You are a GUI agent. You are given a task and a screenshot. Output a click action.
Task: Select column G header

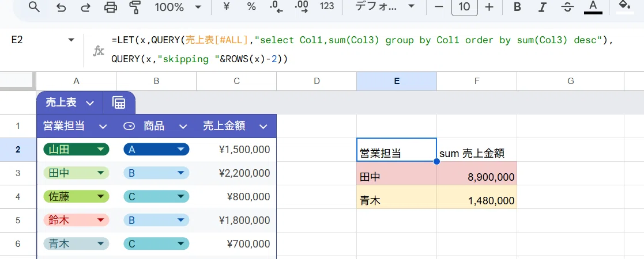pyautogui.click(x=570, y=81)
